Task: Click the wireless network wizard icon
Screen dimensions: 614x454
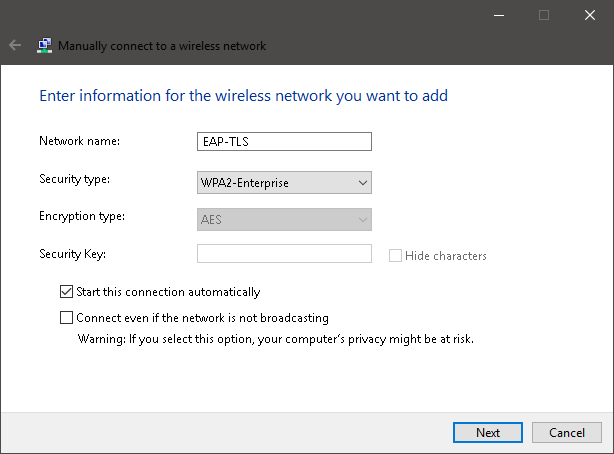Action: click(45, 45)
